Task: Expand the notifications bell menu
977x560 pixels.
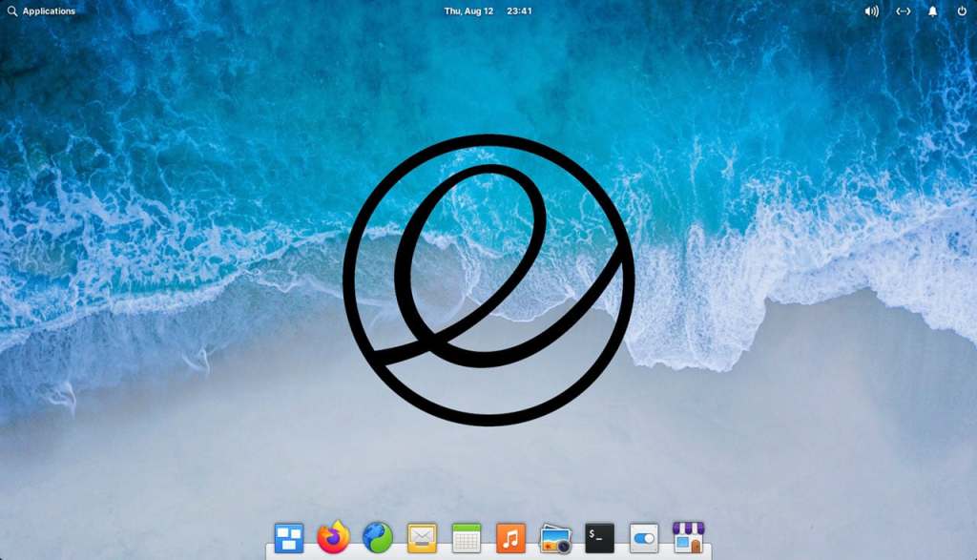Action: click(x=932, y=10)
